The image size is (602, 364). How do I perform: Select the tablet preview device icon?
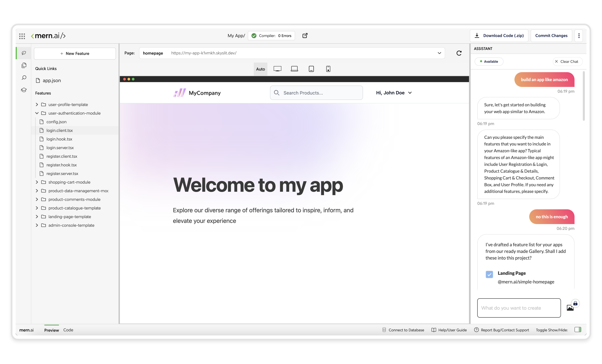(x=311, y=69)
